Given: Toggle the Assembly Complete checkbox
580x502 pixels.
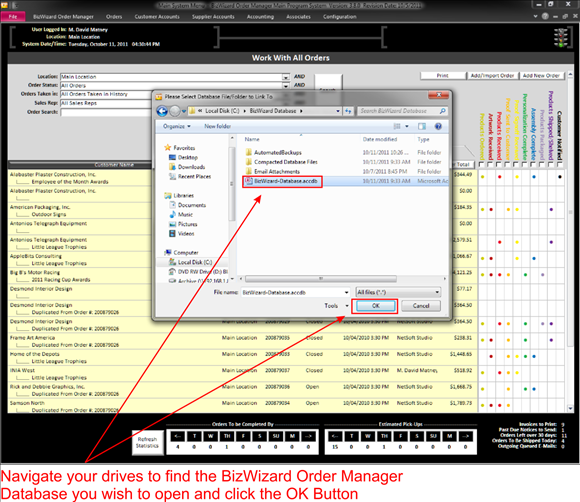Looking at the screenshot, I should 533,164.
